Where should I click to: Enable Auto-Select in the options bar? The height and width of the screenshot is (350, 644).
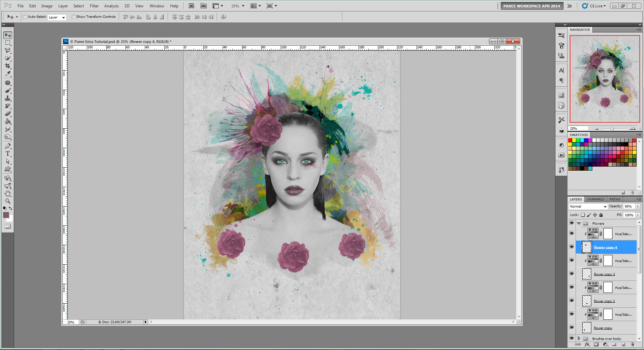[x=25, y=16]
